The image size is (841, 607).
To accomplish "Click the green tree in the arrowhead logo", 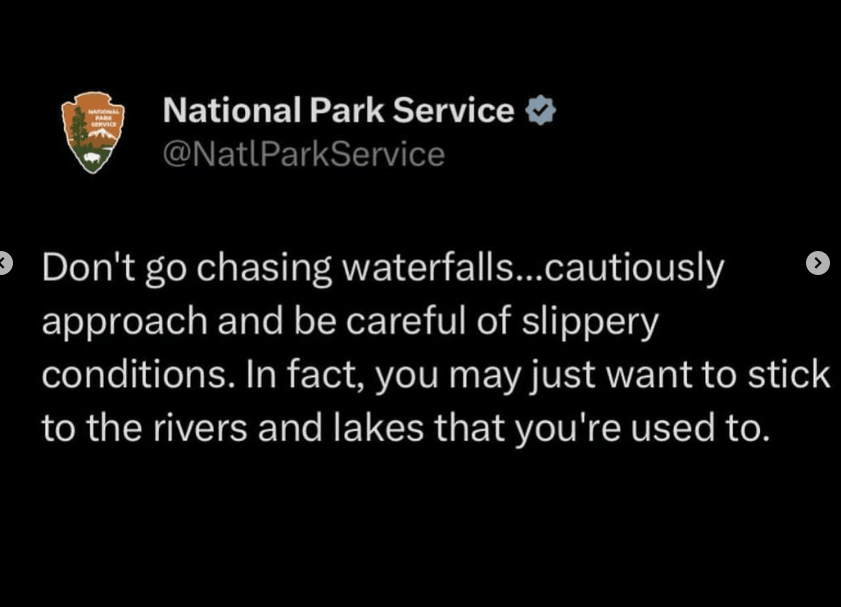I will point(78,127).
